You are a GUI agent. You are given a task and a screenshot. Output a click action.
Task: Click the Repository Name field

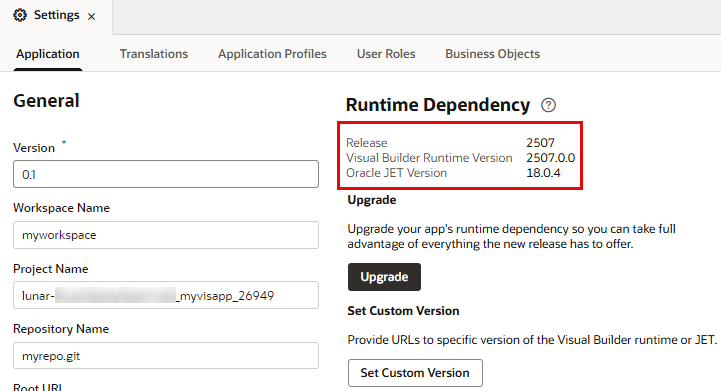tap(166, 356)
